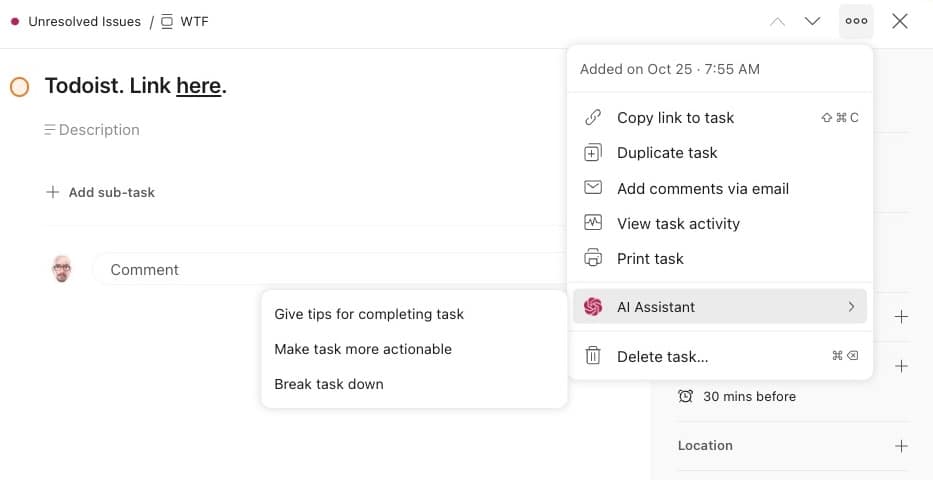This screenshot has width=933, height=480.
Task: Click the trash can Delete task icon
Action: coord(593,356)
